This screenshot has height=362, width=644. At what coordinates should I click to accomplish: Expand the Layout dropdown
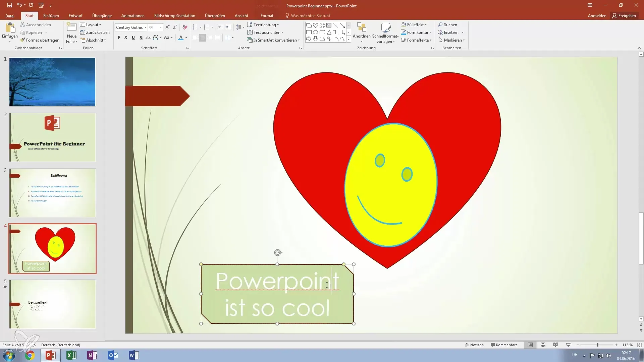[91, 25]
